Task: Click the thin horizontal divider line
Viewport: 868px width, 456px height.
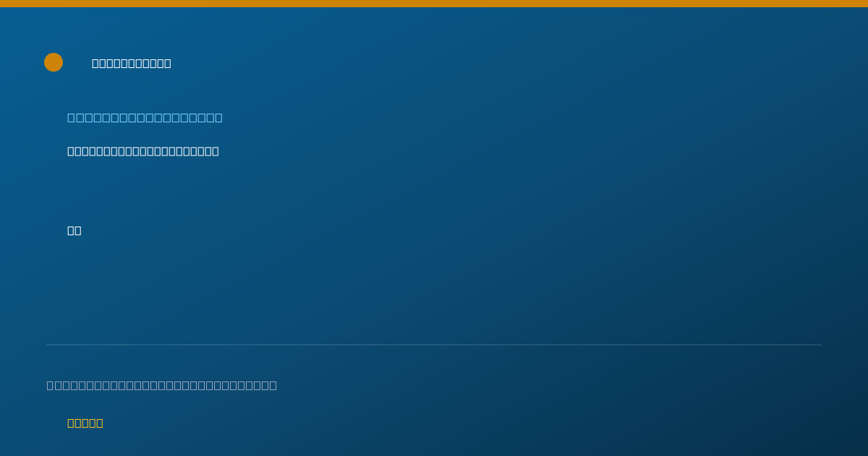Action: pyautogui.click(x=434, y=345)
